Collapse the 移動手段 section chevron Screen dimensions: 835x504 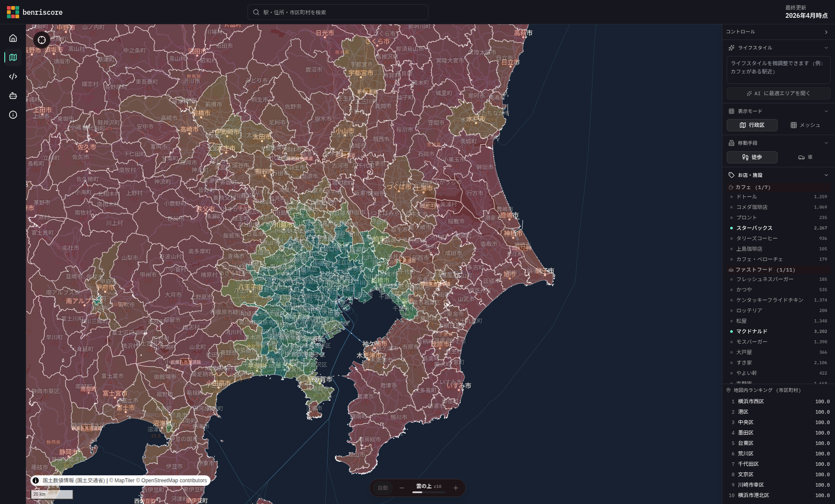pyautogui.click(x=826, y=143)
